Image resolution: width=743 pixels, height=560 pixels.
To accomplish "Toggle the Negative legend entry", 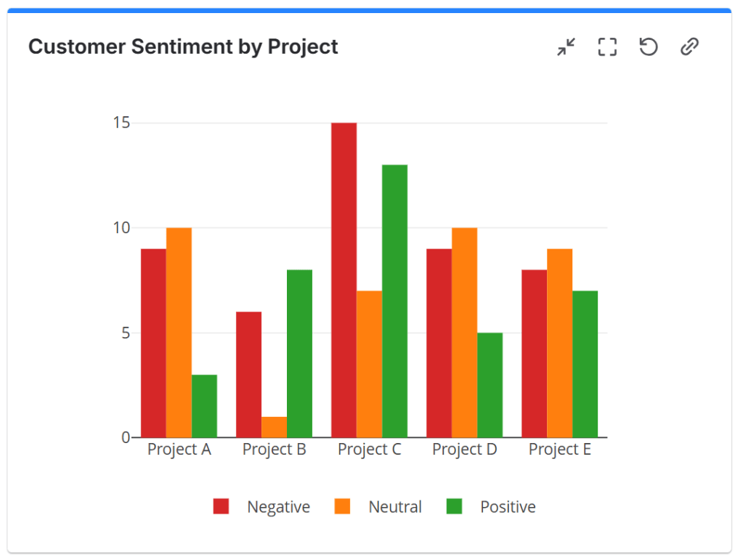I will [x=278, y=507].
